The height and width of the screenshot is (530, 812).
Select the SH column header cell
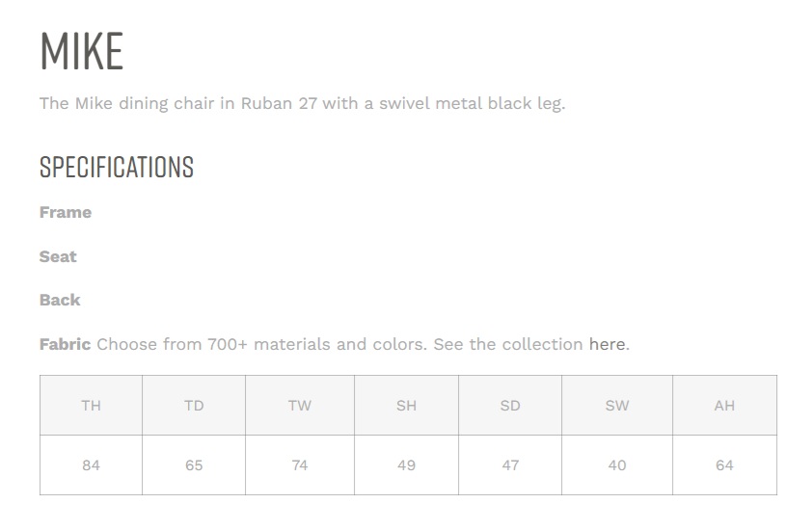point(407,406)
